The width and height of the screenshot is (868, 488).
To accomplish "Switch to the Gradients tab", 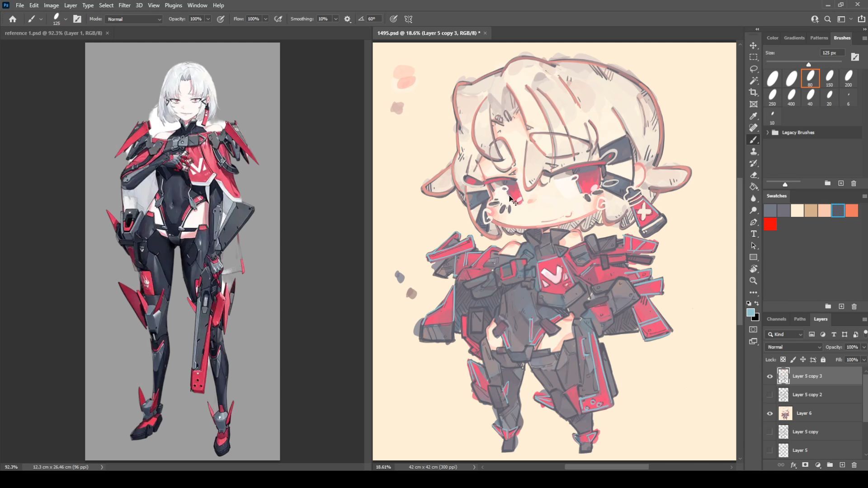I will click(x=794, y=38).
